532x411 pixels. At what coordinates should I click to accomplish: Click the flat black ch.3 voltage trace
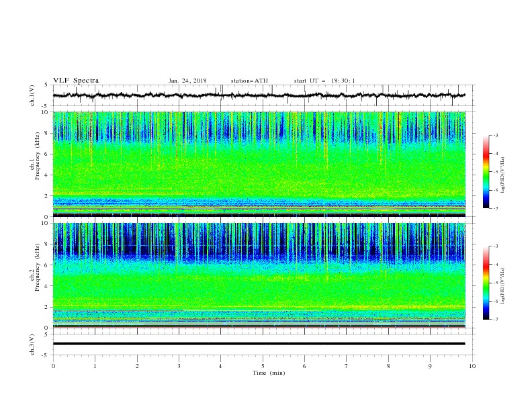click(259, 344)
